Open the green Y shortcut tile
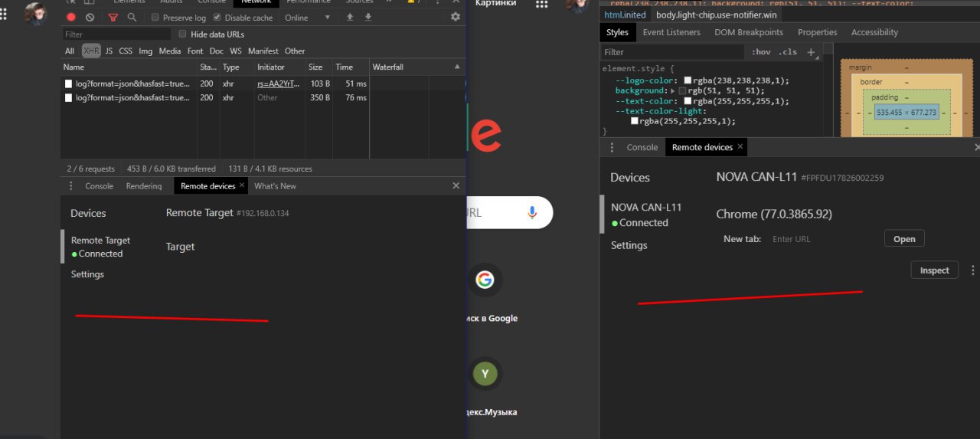The image size is (980, 439). pos(485,374)
